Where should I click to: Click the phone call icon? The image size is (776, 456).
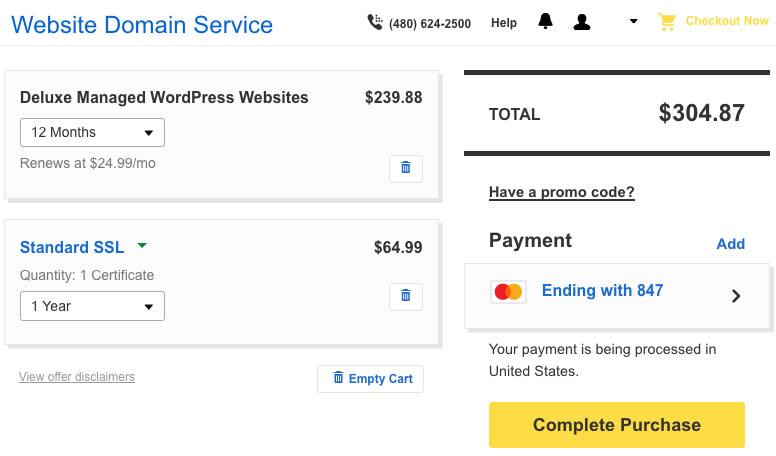pos(375,22)
